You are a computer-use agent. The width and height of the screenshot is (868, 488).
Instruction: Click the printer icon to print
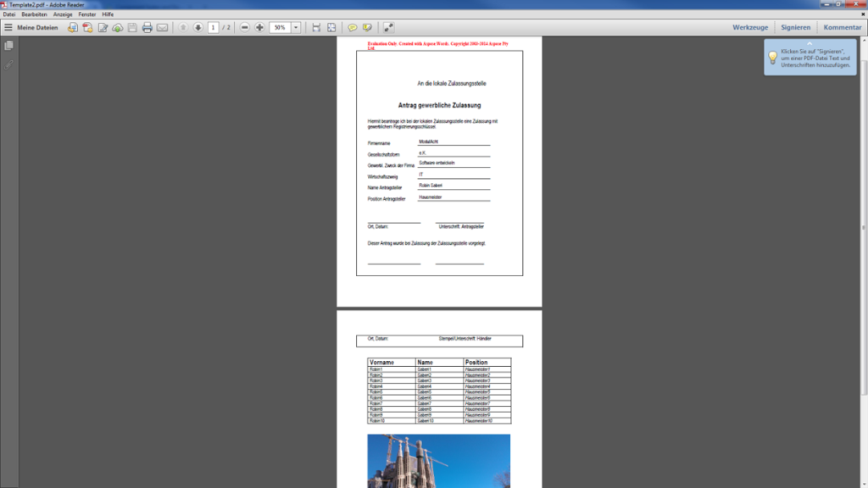(x=147, y=27)
